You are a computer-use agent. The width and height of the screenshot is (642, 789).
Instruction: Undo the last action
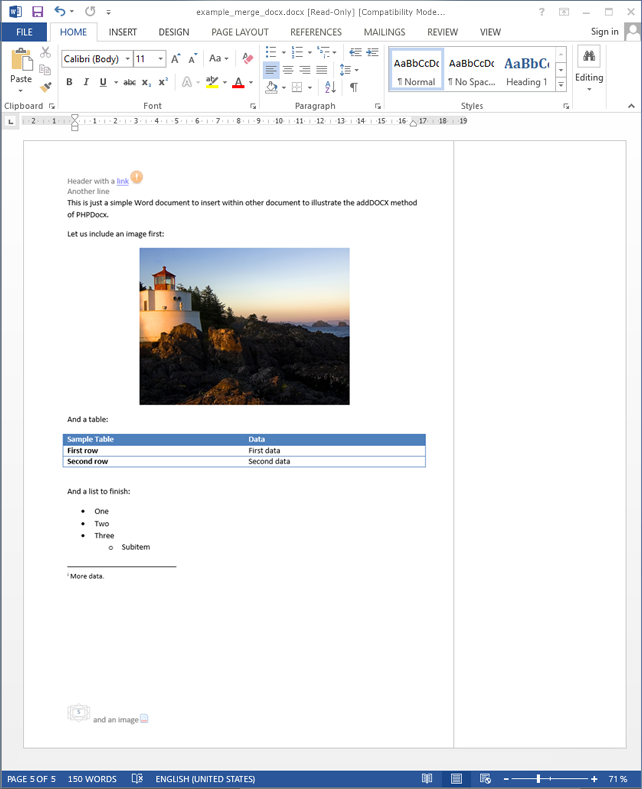[x=60, y=11]
